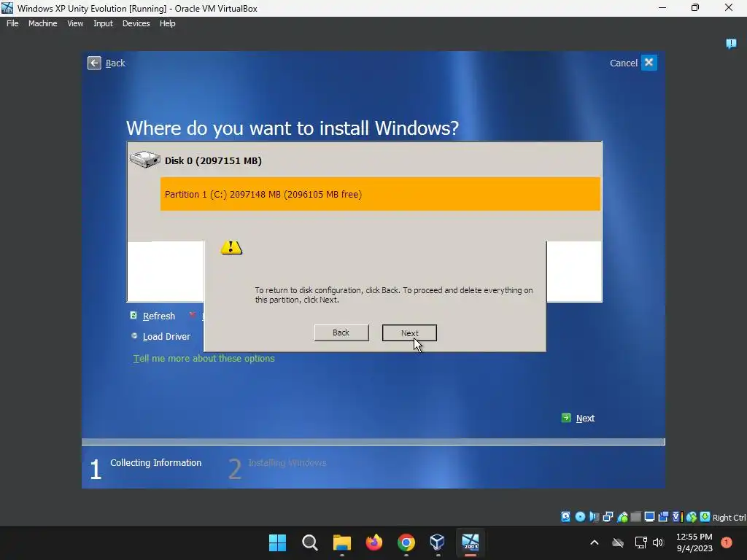Click the yellow warning triangle icon

pos(231,247)
